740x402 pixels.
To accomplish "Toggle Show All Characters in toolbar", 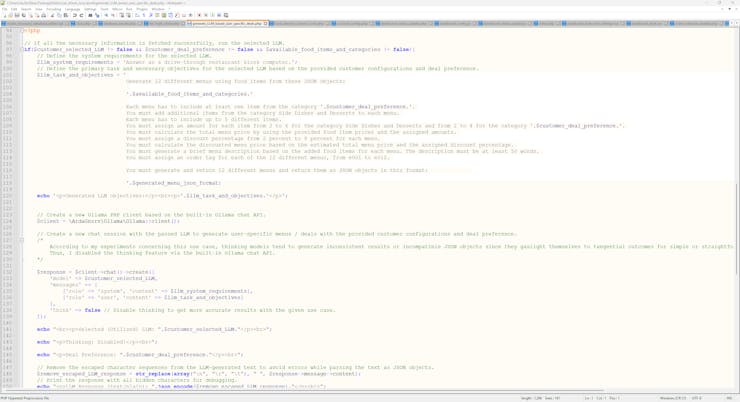I will (144, 15).
